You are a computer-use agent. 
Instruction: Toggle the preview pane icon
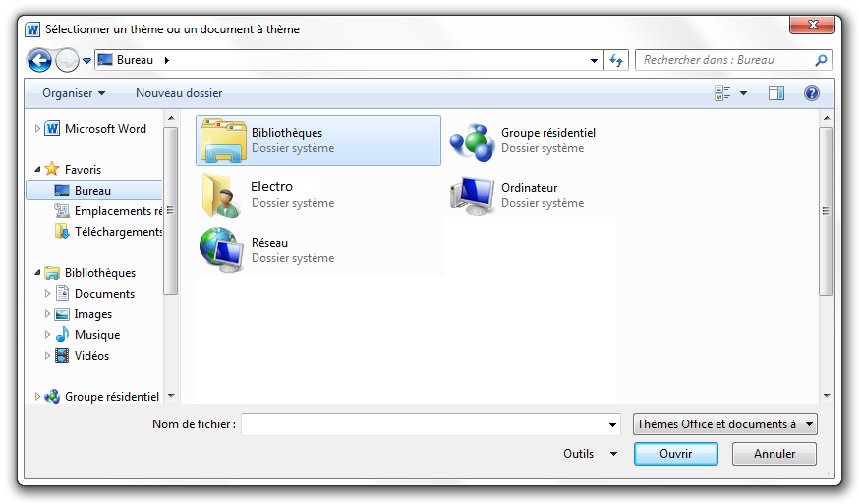coord(776,93)
